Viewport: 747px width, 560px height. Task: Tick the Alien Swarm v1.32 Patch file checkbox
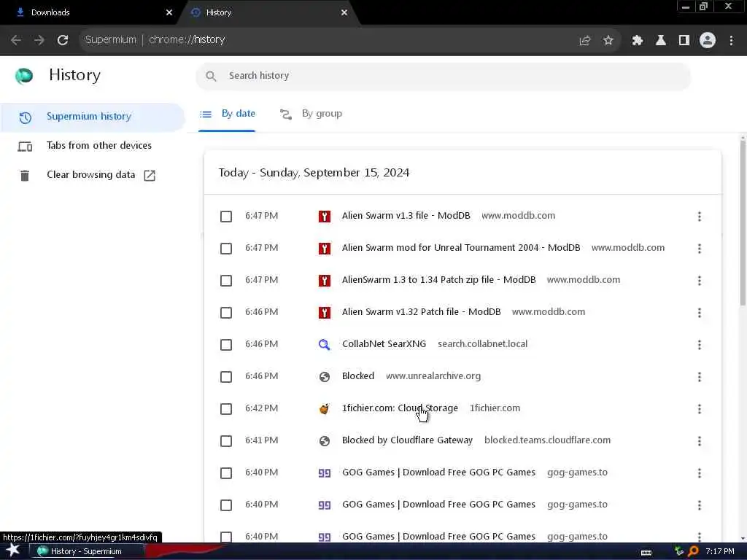[x=226, y=313]
